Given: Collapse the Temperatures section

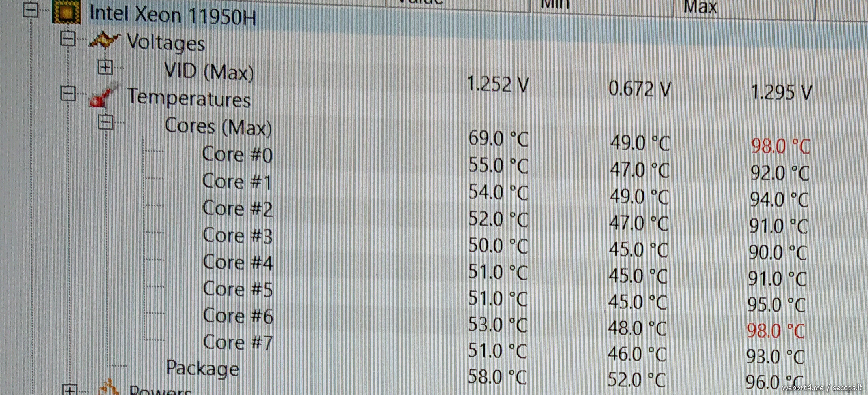Looking at the screenshot, I should pyautogui.click(x=68, y=94).
